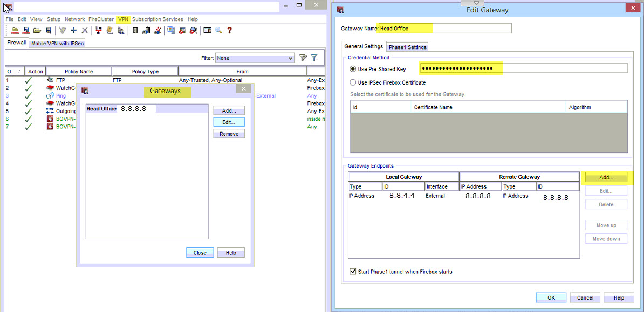Click the Edit Gateway title bar icon

(340, 10)
